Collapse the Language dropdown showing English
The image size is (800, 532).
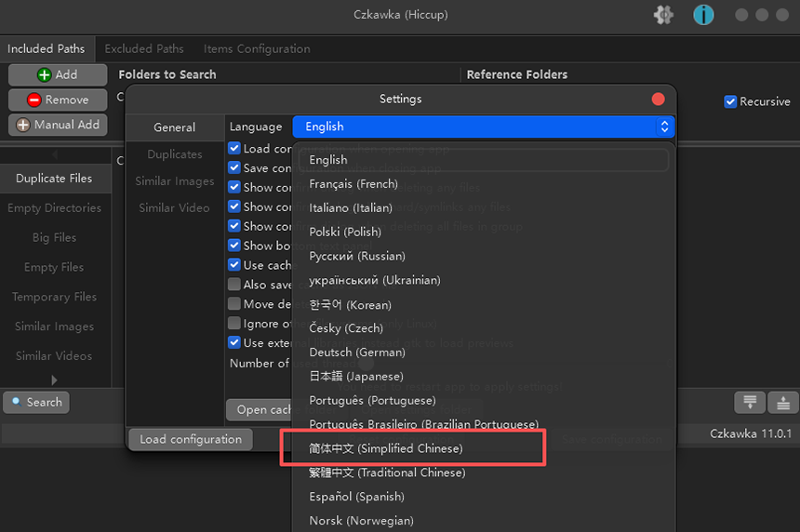coord(483,126)
